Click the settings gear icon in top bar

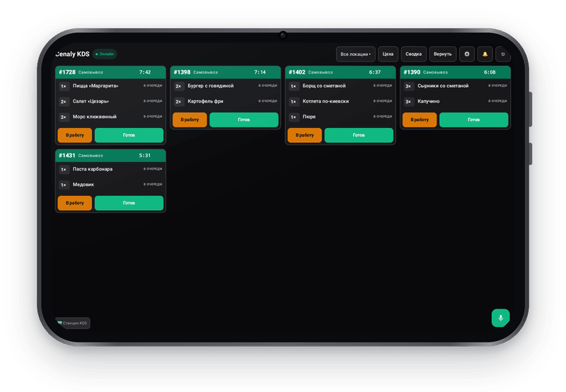point(467,54)
